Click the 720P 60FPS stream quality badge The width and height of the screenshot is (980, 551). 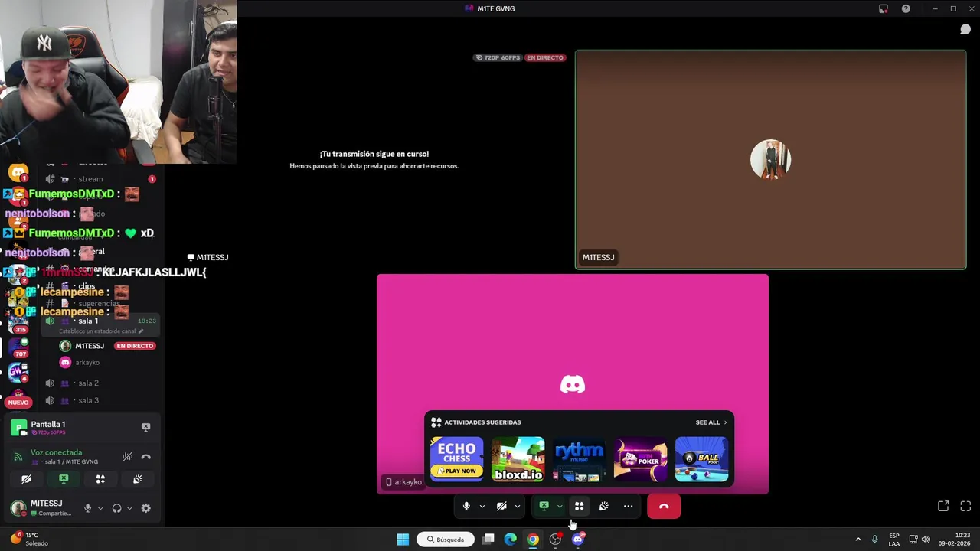pos(498,57)
